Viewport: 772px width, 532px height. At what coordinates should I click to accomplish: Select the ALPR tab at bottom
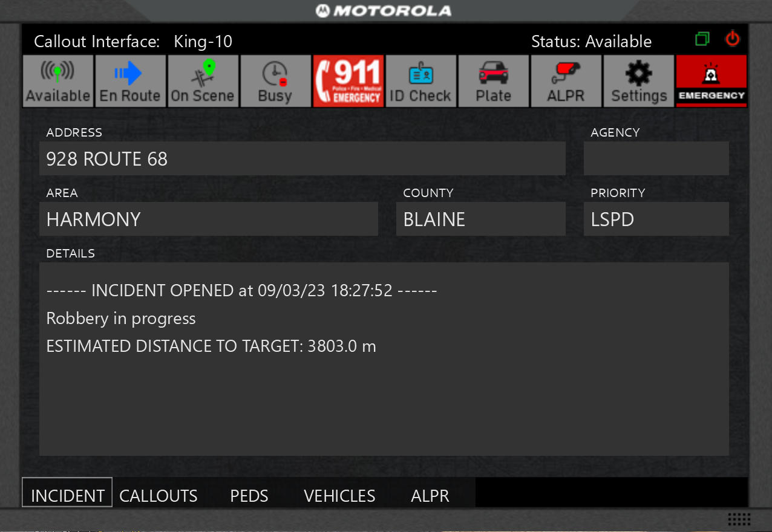click(x=430, y=496)
